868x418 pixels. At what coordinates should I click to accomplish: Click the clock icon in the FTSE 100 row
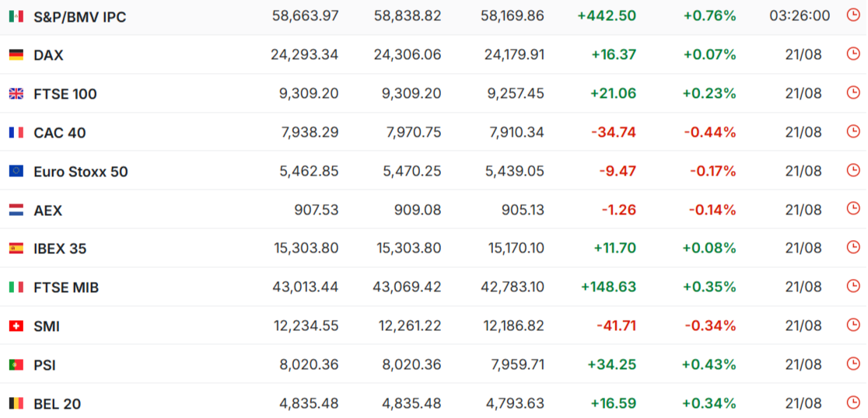853,92
